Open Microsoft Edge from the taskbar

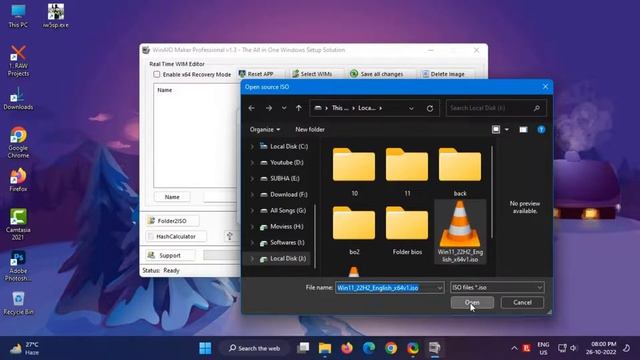pos(369,348)
